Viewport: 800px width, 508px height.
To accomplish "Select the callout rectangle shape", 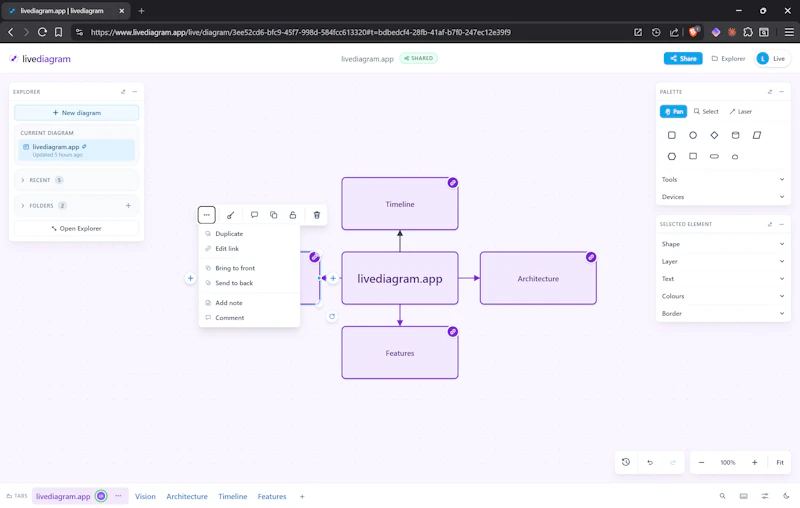I will 693,157.
